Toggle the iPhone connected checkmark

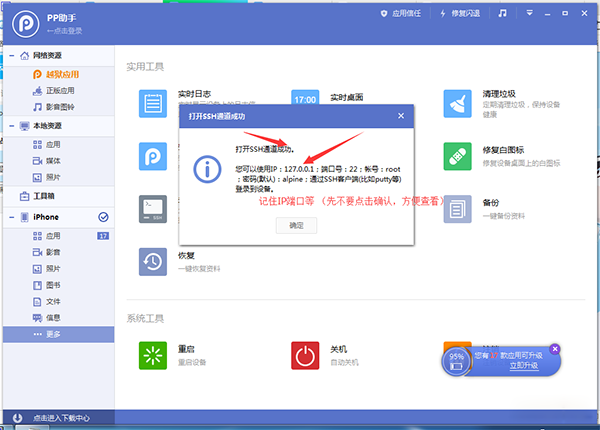coord(103,217)
